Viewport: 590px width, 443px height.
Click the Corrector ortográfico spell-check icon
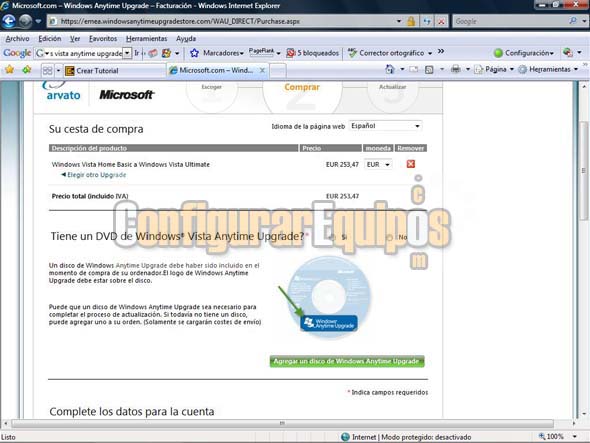352,53
